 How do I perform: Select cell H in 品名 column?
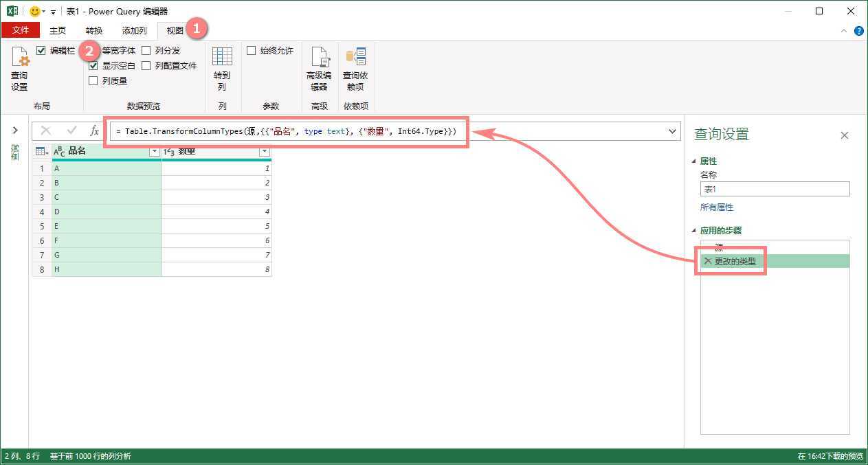(x=107, y=269)
